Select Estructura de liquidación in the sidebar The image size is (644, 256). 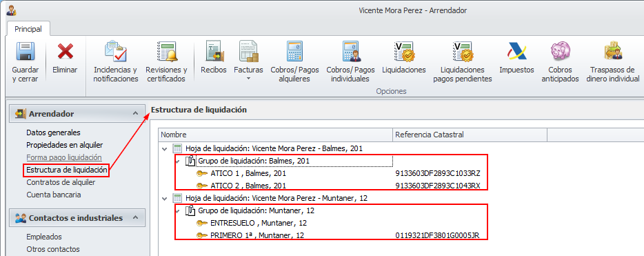pyautogui.click(x=66, y=170)
